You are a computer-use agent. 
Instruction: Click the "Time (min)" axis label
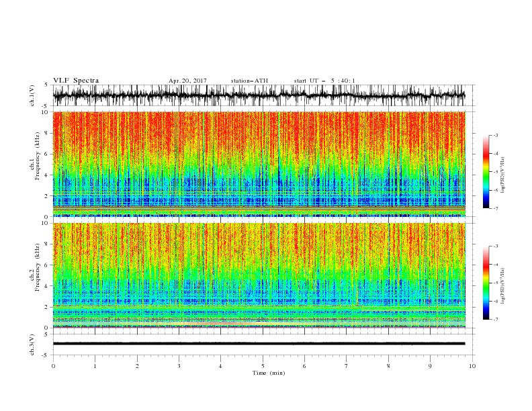point(269,373)
